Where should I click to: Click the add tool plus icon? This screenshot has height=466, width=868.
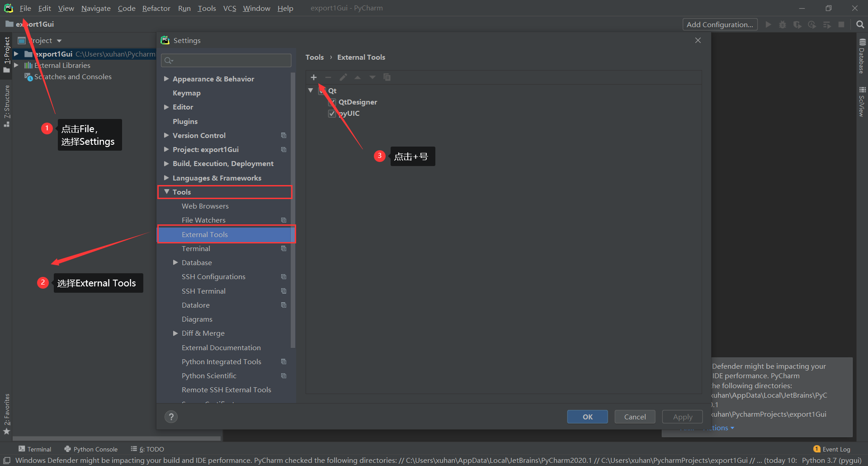point(314,77)
